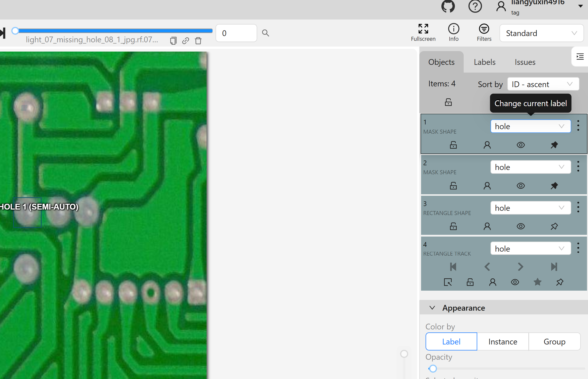The image size is (588, 379).
Task: Click the help question mark icon
Action: (475, 6)
